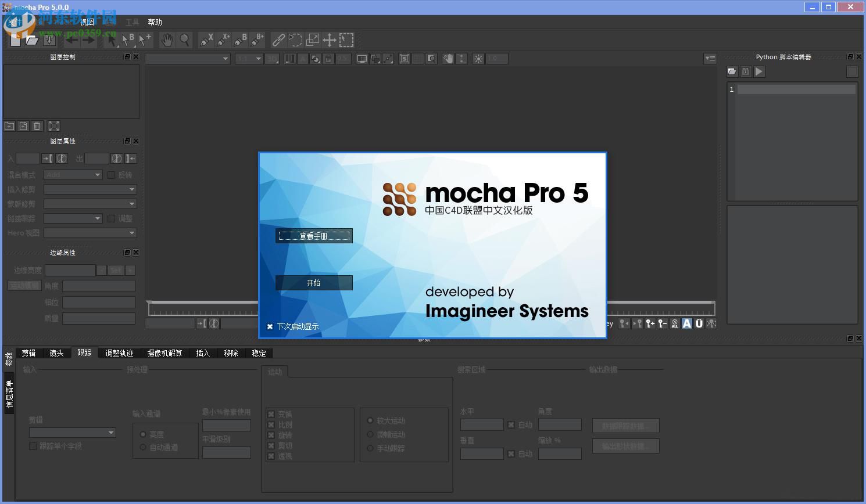Open the 帮助 menu
Image resolution: width=866 pixels, height=504 pixels.
coord(154,22)
